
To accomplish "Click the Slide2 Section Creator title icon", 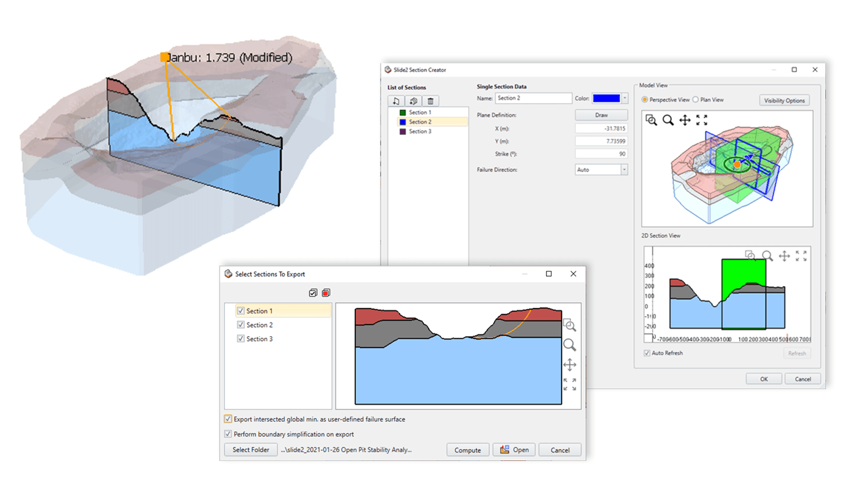I will (x=388, y=70).
